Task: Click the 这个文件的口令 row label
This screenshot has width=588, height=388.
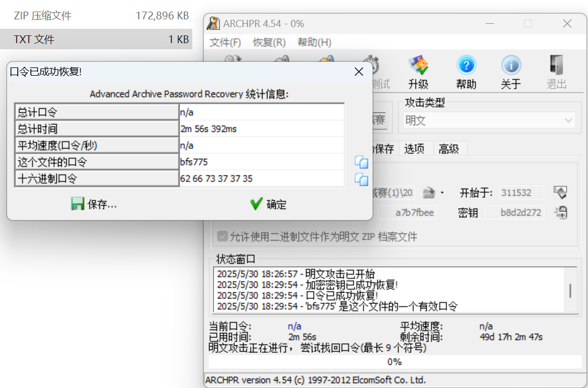Action: pos(97,162)
